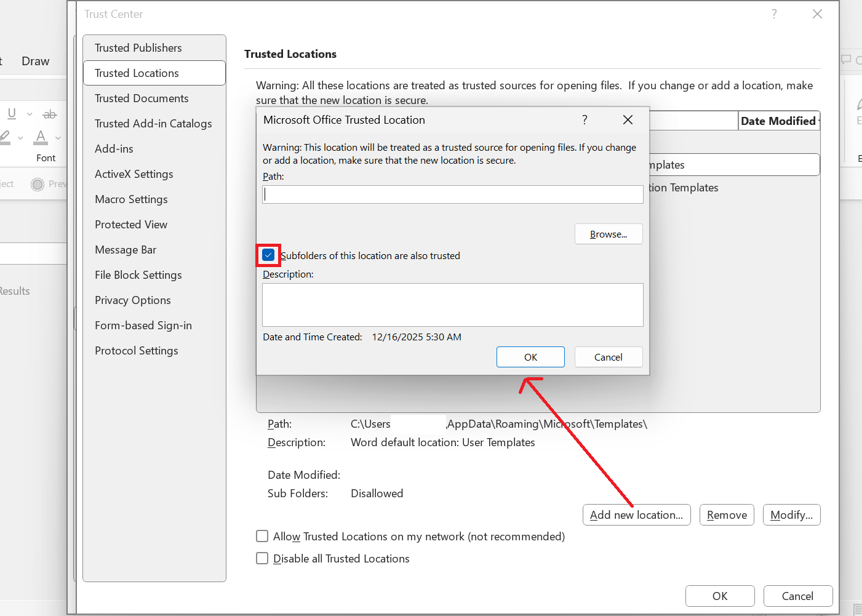
Task: Click into the Path text field
Action: (453, 194)
